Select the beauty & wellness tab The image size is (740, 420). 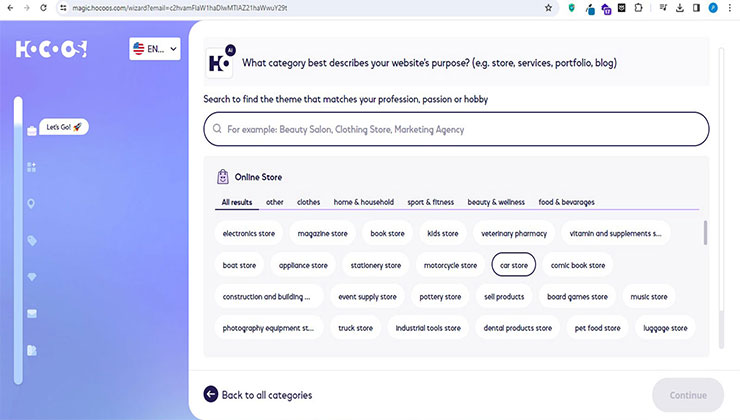[x=496, y=202]
